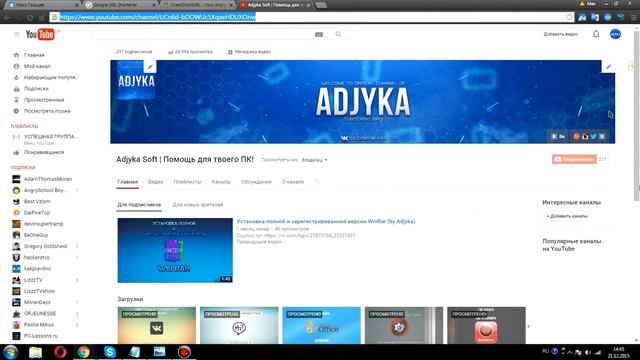Play the WinRAR featured video thumbnail
This screenshot has width=640, height=360.
[x=175, y=250]
